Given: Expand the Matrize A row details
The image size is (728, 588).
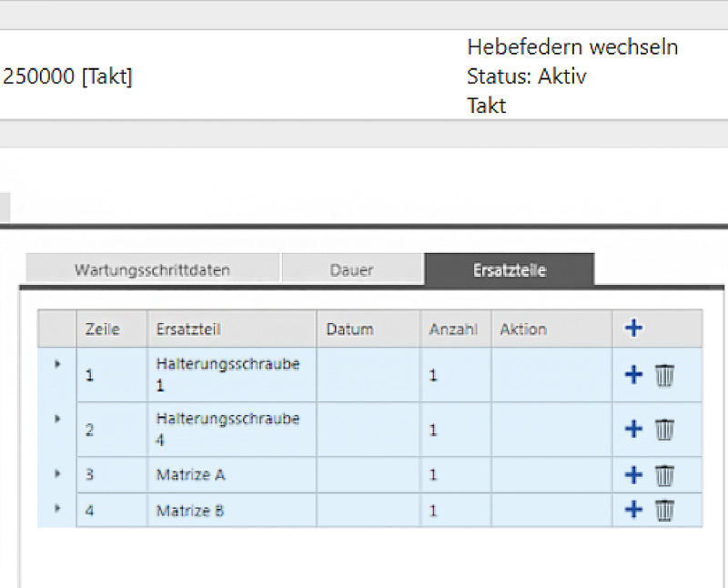Looking at the screenshot, I should tap(56, 474).
